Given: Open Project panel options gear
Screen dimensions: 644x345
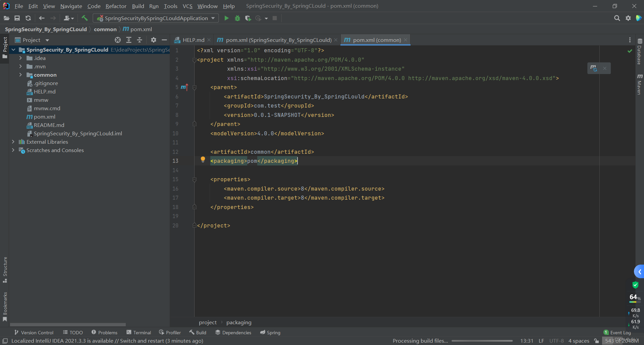Looking at the screenshot, I should click(x=154, y=40).
